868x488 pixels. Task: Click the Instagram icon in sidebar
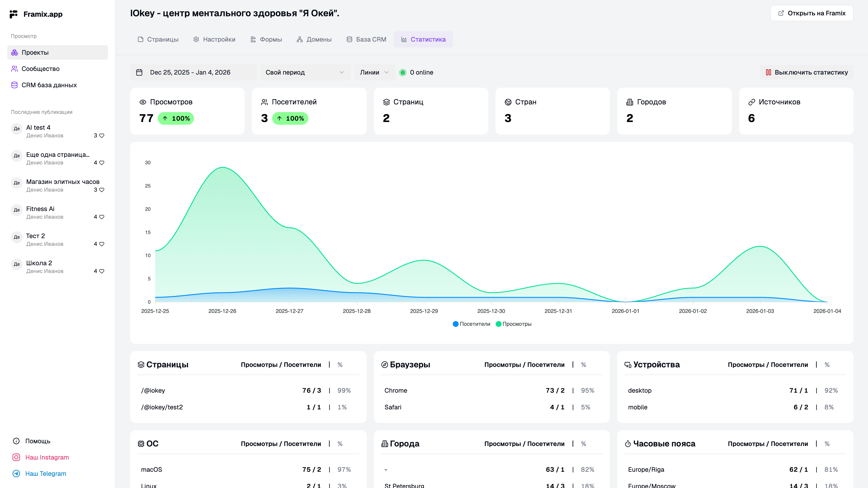point(16,457)
